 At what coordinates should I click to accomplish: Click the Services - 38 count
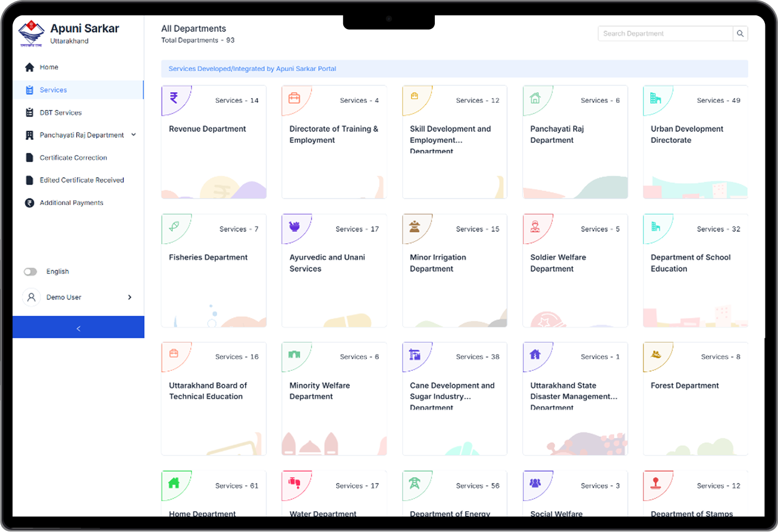tap(478, 357)
